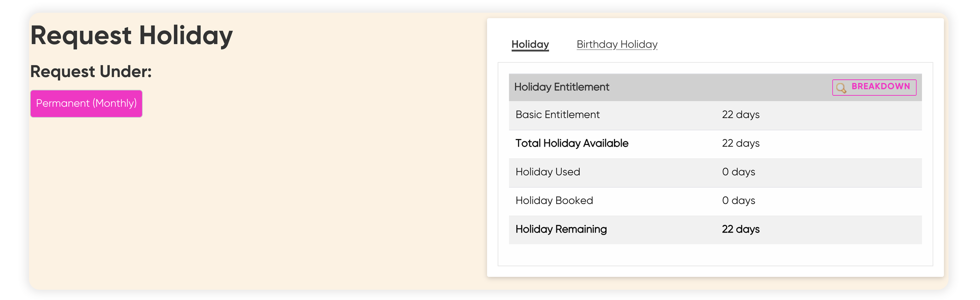Image resolution: width=980 pixels, height=300 pixels.
Task: Click the BREAKDOWN pink text label
Action: click(880, 86)
